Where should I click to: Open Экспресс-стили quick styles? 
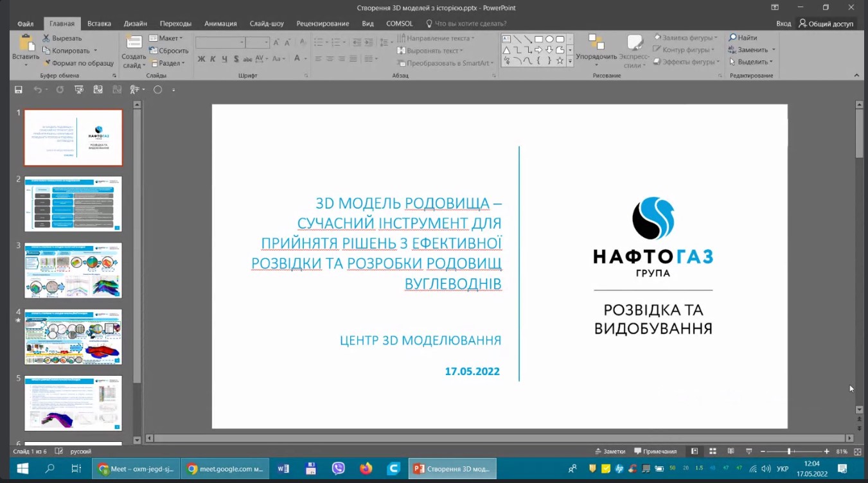coord(633,51)
